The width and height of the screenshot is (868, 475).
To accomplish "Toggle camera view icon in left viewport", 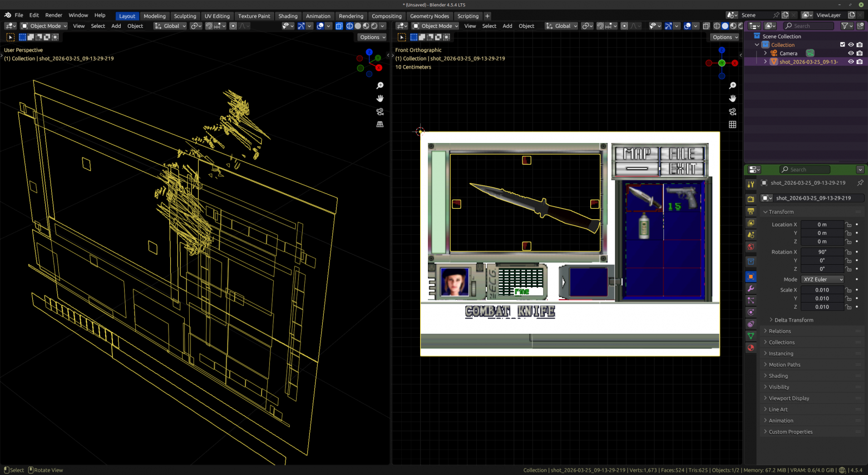I will (x=380, y=111).
